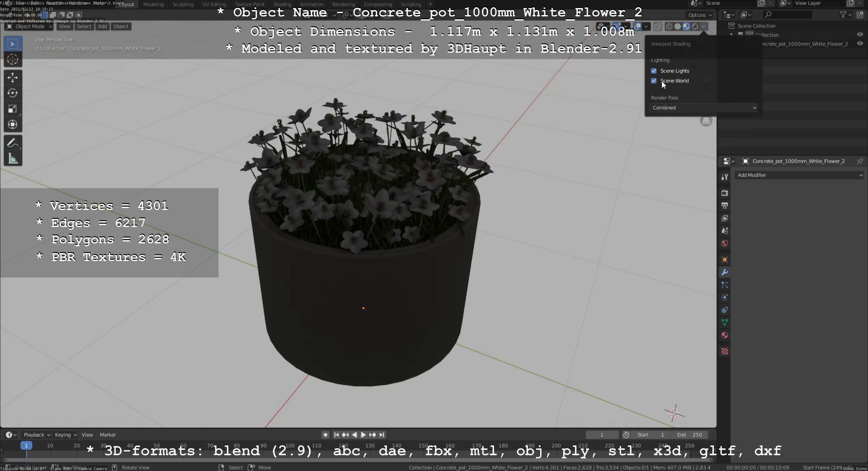Toggle perspective/orthographic view grid icon

(706, 121)
